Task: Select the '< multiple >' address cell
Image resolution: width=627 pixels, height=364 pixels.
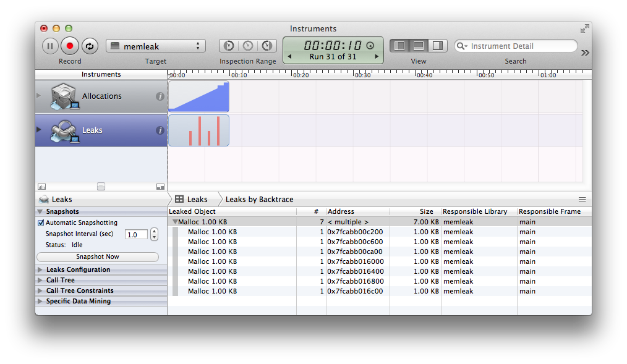Action: [x=348, y=222]
